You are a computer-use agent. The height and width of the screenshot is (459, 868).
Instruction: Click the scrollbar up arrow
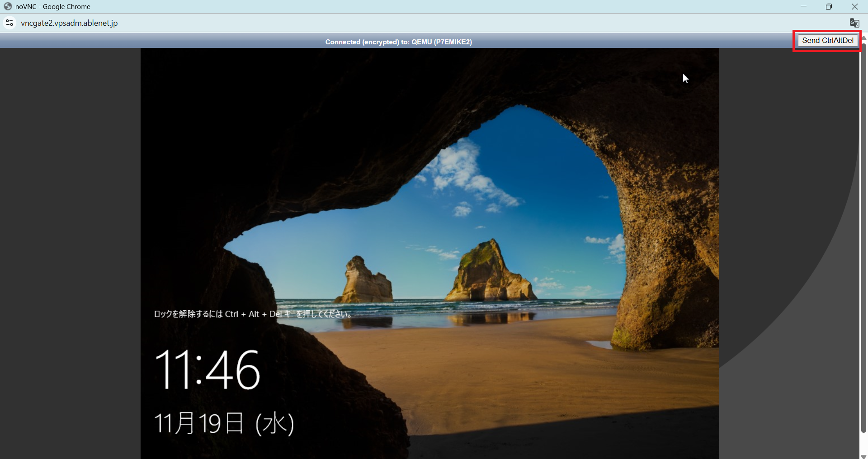863,38
